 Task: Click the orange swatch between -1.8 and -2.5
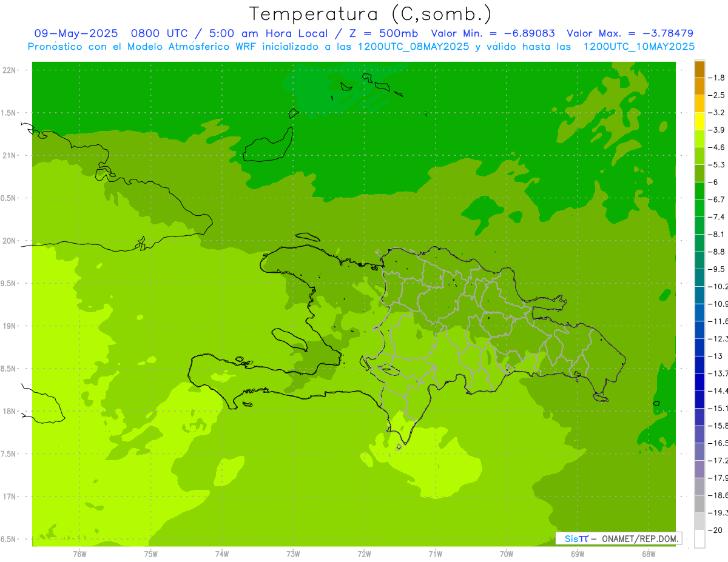(x=699, y=87)
